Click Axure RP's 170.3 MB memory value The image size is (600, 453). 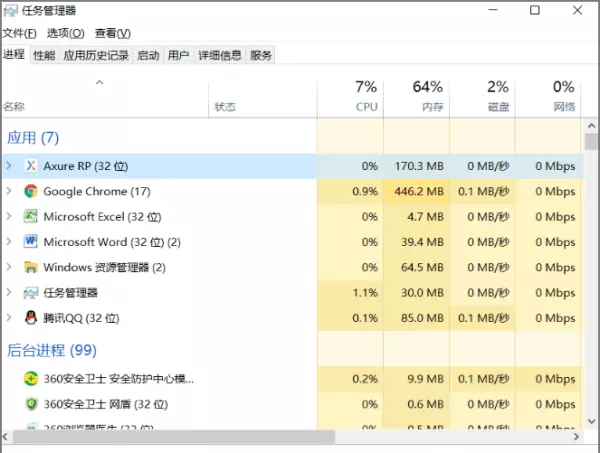(x=419, y=166)
